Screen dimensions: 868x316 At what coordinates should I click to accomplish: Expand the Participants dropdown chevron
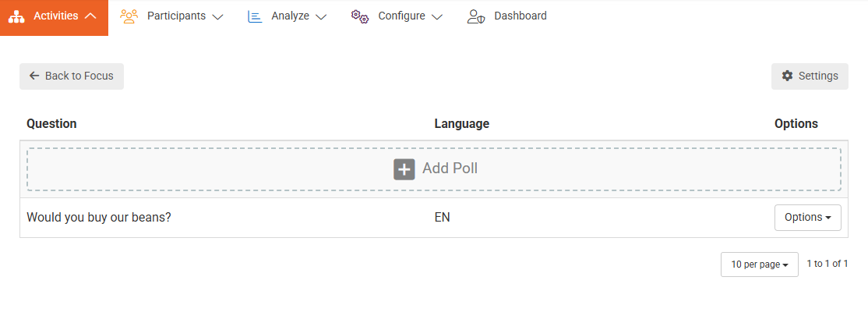[x=217, y=16]
